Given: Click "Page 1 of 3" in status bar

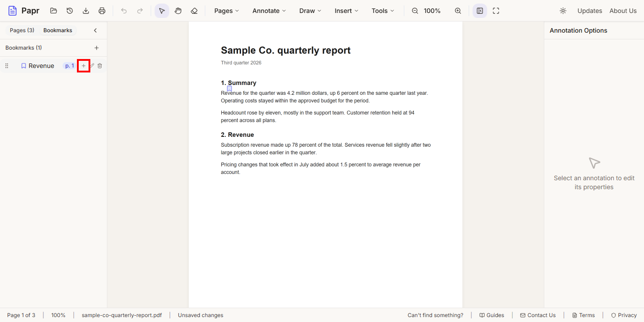Looking at the screenshot, I should [x=21, y=315].
